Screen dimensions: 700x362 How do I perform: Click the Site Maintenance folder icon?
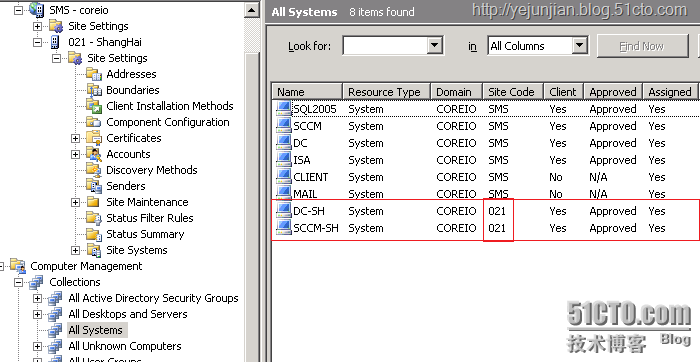(94, 202)
